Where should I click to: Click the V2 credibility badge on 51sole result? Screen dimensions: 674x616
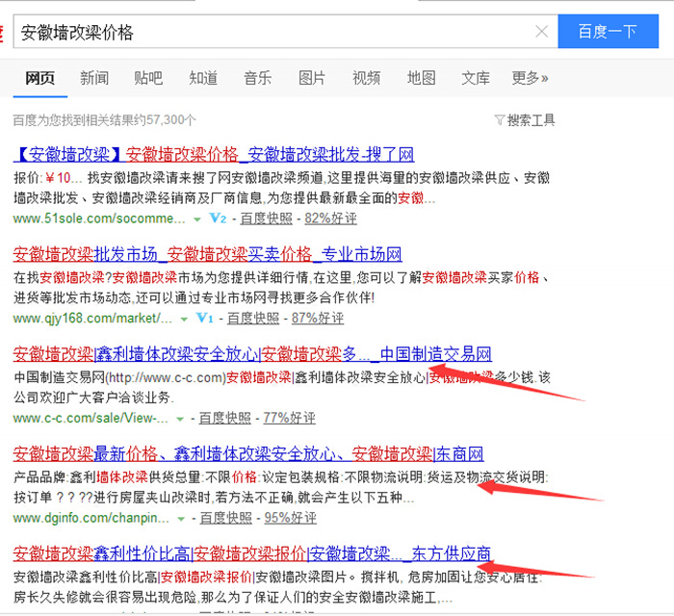218,218
